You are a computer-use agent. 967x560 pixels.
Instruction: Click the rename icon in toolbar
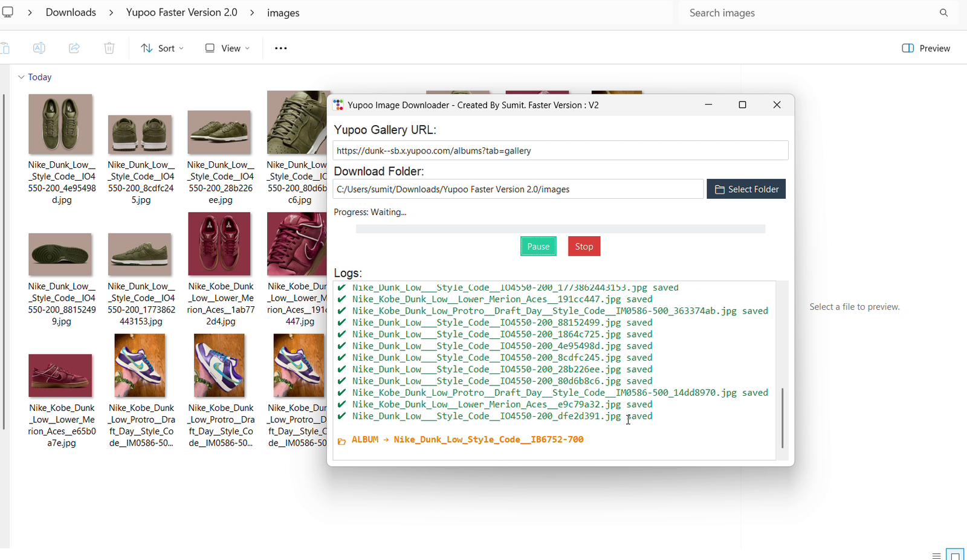[39, 48]
